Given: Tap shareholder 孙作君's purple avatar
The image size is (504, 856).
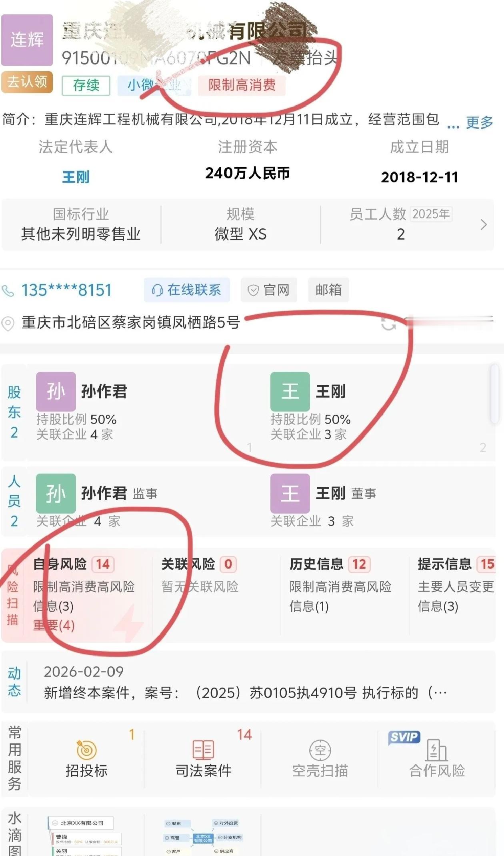Looking at the screenshot, I should coord(56,392).
